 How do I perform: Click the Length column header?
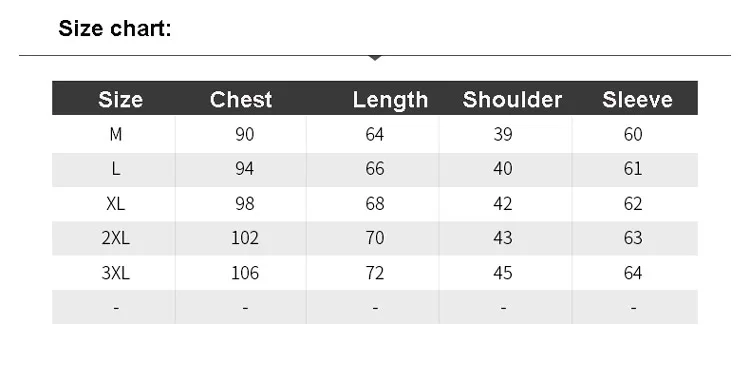pos(390,101)
